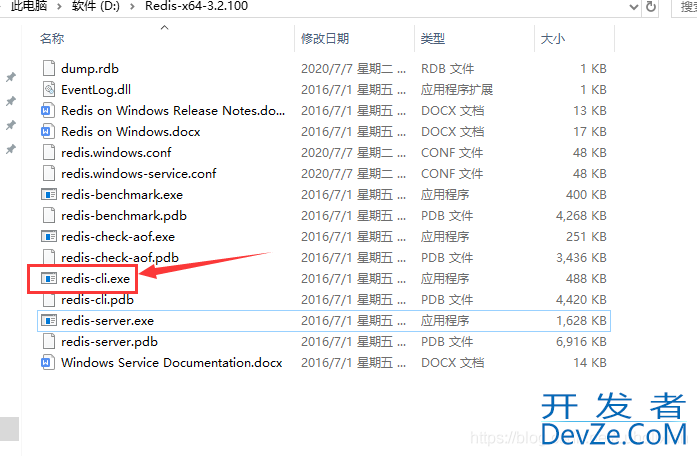The width and height of the screenshot is (697, 456).
Task: Click the redis-benchmark.pdb file icon
Action: click(x=48, y=216)
